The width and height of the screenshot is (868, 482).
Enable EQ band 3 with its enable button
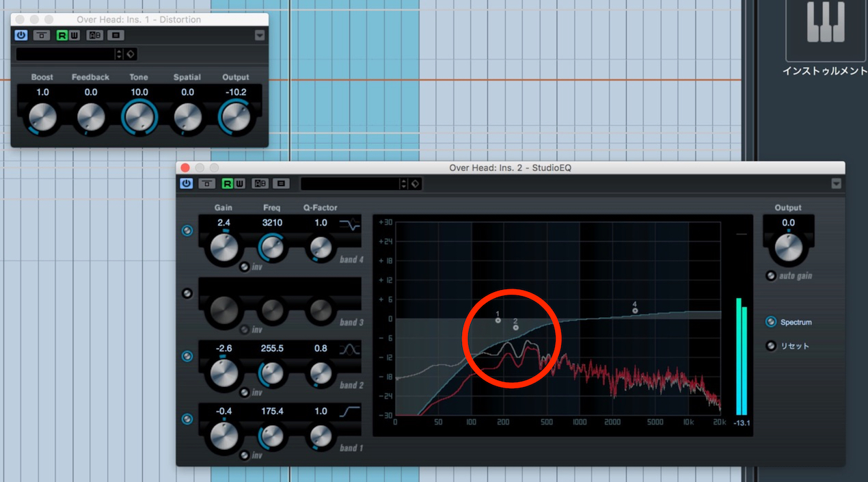point(187,293)
